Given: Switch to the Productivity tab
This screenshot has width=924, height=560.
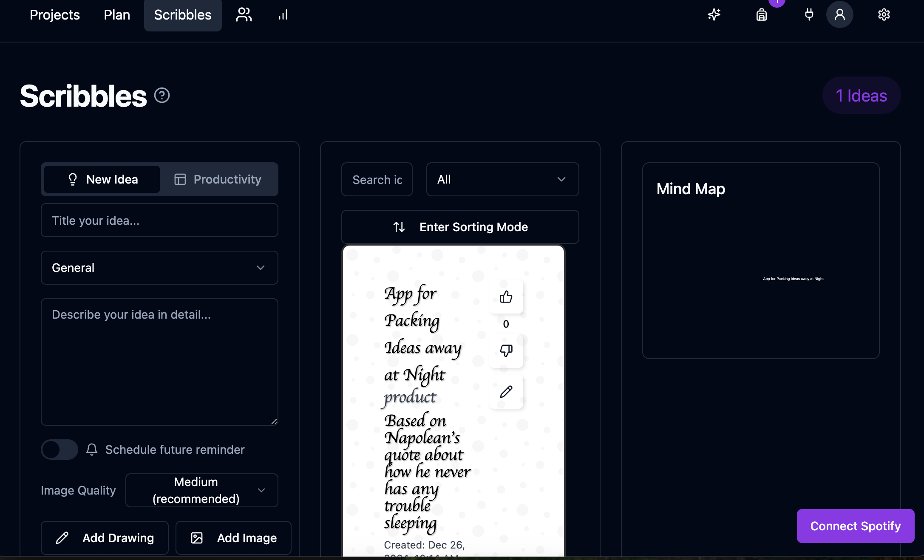Looking at the screenshot, I should click(x=218, y=179).
